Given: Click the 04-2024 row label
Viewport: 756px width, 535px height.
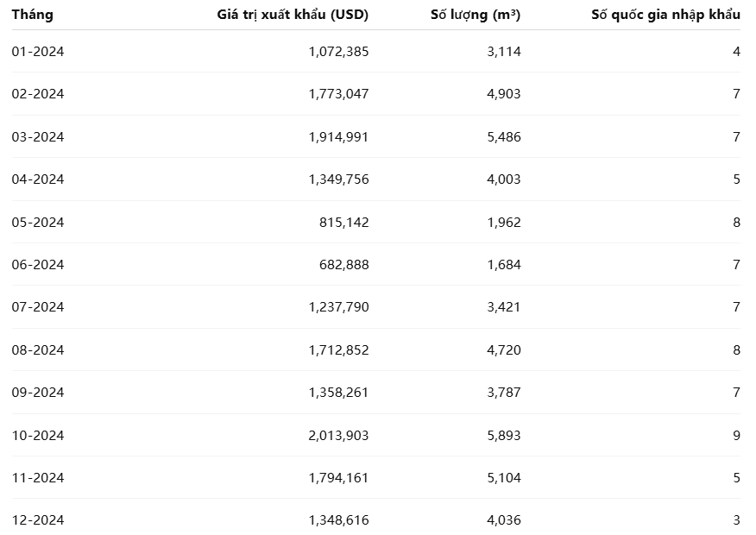Looking at the screenshot, I should [38, 179].
